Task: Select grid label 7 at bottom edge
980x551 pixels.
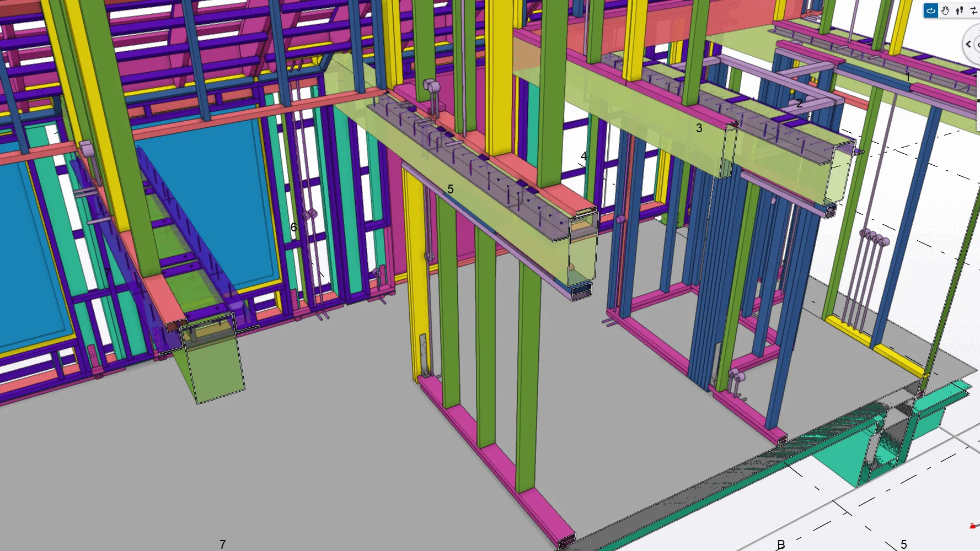Action: pos(222,544)
